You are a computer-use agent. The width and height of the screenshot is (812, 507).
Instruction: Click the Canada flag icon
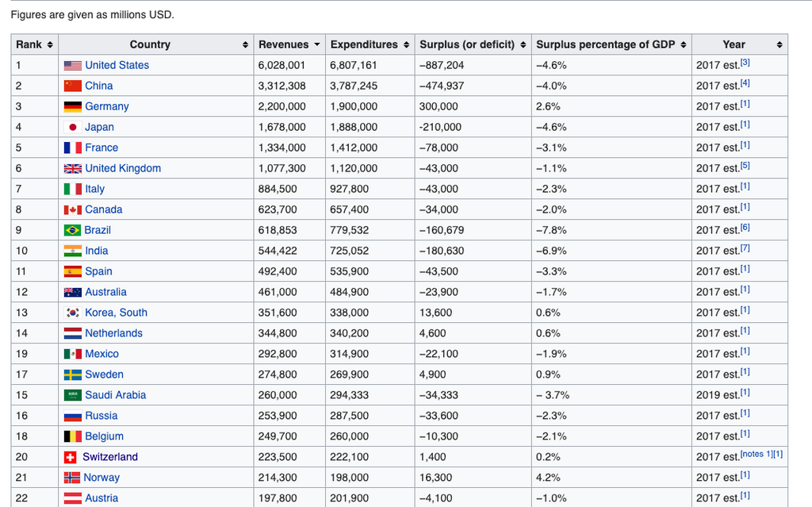(x=73, y=209)
